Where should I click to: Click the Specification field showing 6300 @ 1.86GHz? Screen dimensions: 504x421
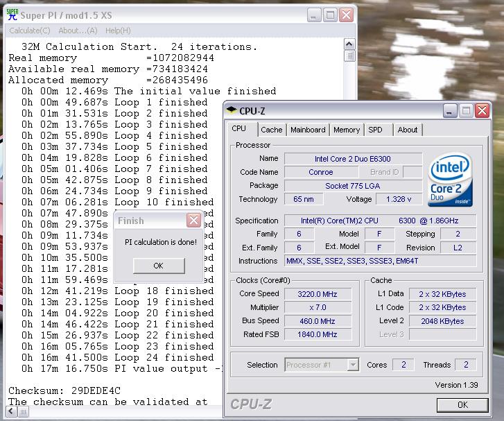[380, 221]
